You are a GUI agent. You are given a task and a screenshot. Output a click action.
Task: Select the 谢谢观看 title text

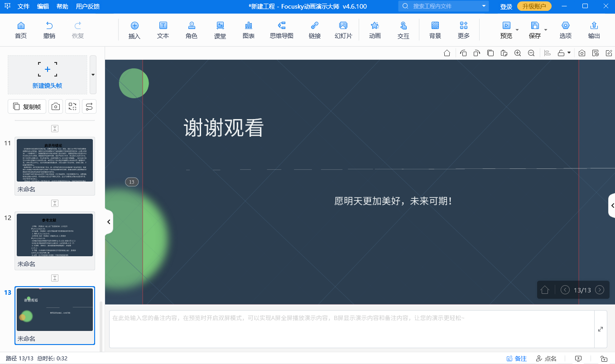click(224, 128)
